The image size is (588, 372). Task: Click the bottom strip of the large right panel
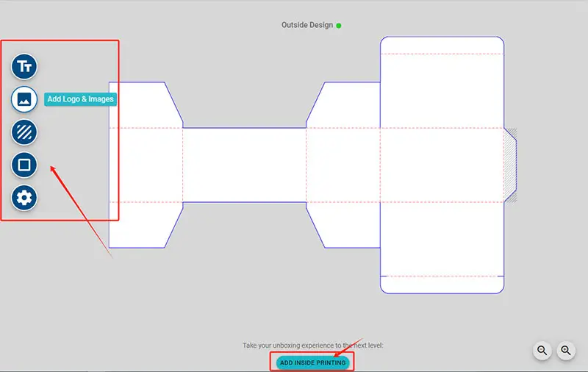441,285
